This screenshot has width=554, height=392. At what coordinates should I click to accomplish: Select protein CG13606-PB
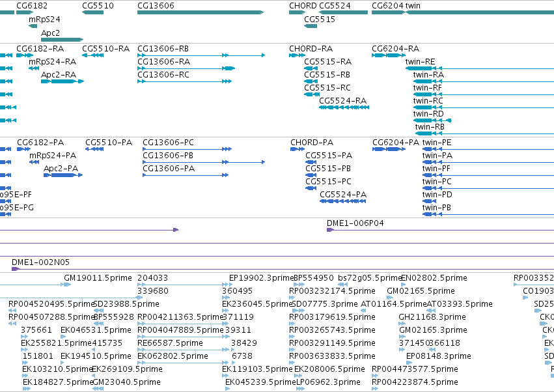click(204, 162)
